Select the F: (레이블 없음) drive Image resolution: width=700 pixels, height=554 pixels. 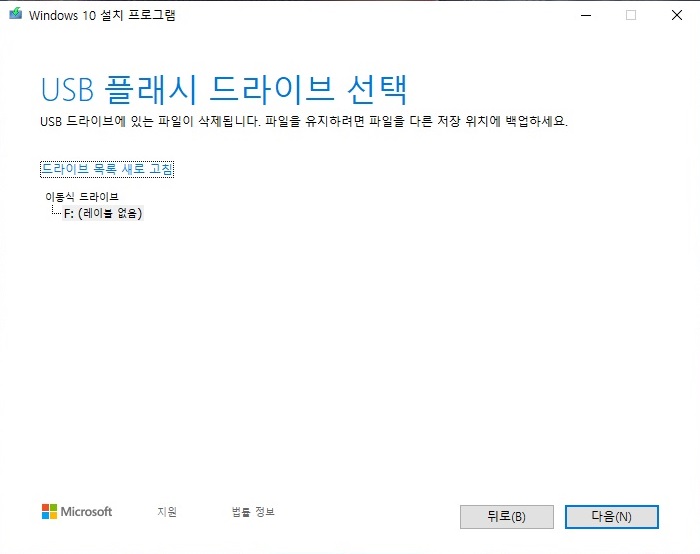point(103,213)
